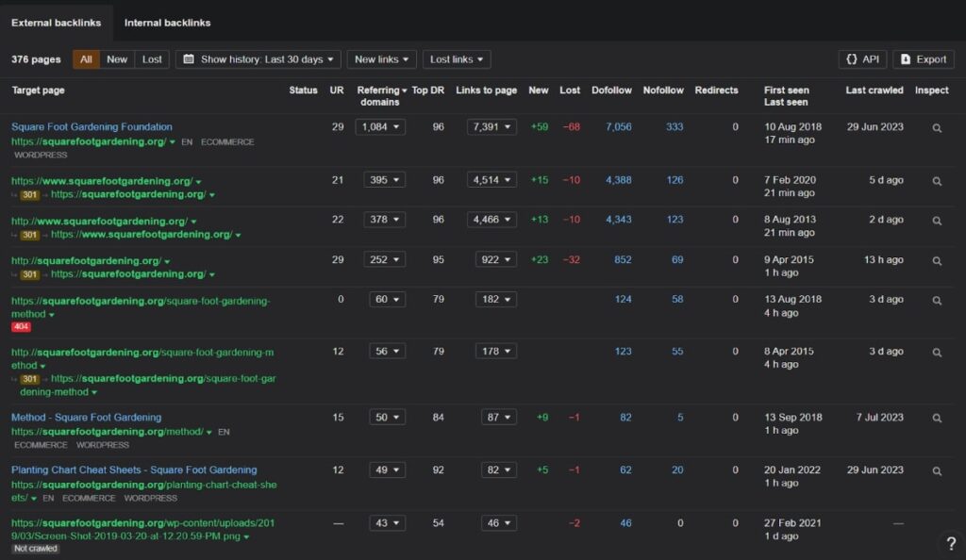The image size is (966, 560).
Task: Expand the 50 referring domains dropdown
Action: (x=388, y=418)
